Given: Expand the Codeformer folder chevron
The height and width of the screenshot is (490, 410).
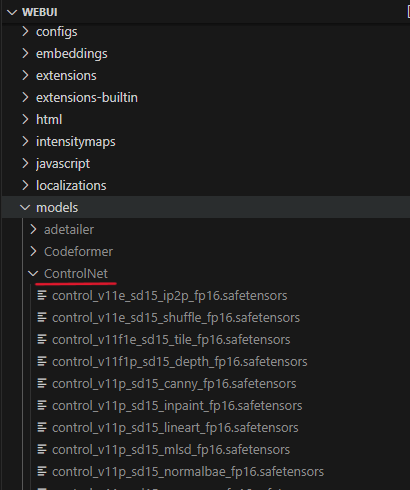Looking at the screenshot, I should coord(33,251).
